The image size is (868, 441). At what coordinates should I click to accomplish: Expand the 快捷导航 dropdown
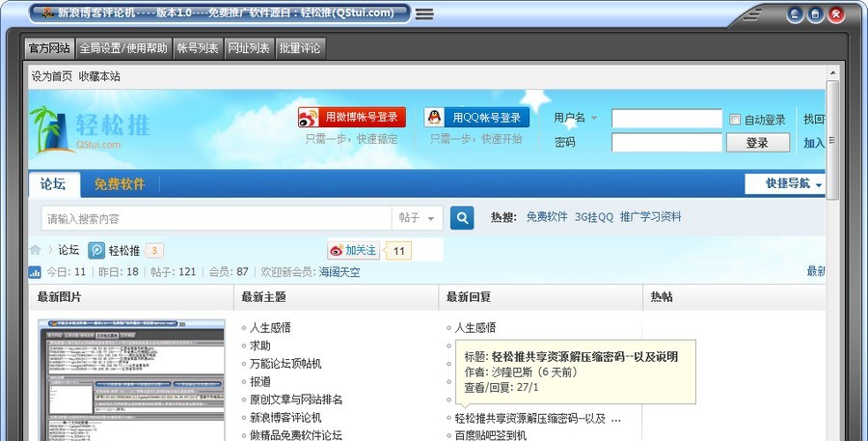[x=785, y=183]
